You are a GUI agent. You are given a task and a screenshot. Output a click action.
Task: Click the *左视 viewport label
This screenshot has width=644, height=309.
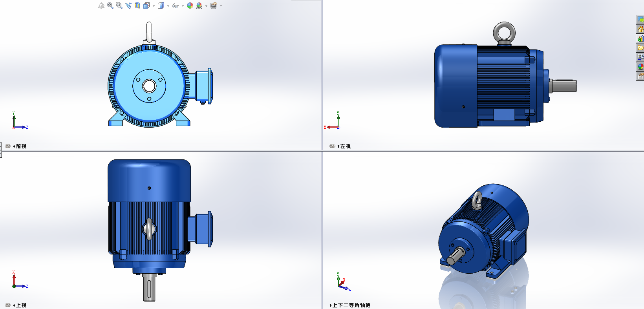[x=344, y=146]
